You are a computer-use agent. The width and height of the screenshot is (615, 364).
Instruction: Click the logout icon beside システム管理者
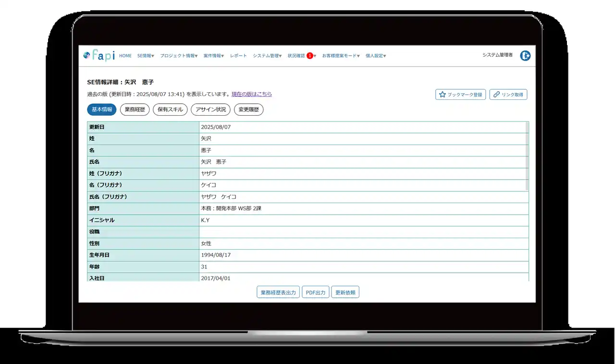525,56
